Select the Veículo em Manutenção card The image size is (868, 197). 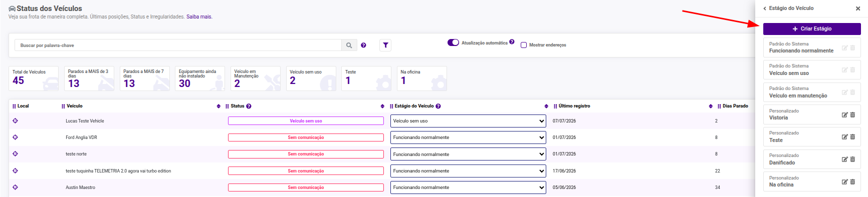[255, 78]
